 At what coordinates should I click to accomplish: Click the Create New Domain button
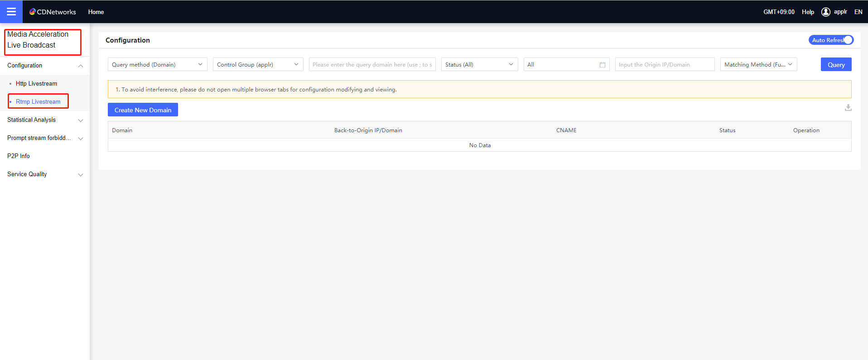(143, 110)
